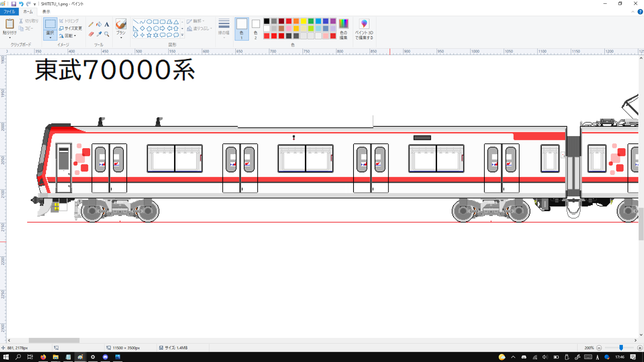
Task: Open the Edit colors (色の編集) dialog
Action: [343, 29]
